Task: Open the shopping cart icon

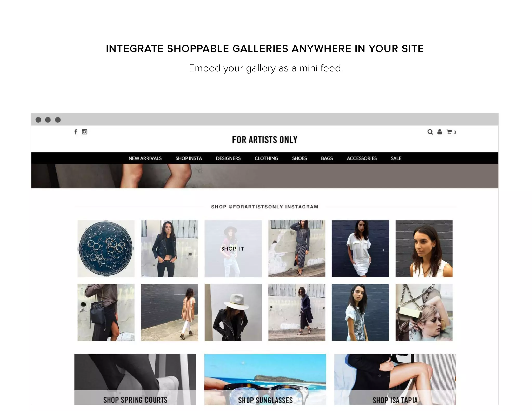Action: click(451, 132)
